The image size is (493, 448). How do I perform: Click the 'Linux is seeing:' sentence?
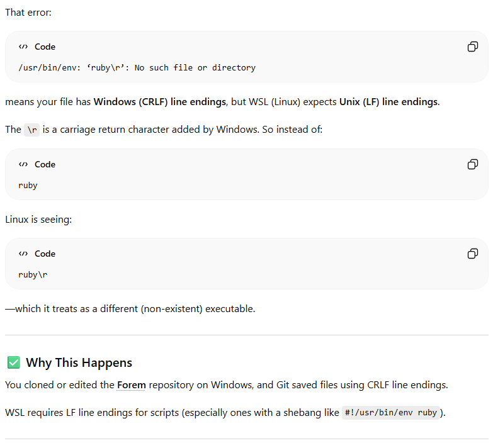38,220
